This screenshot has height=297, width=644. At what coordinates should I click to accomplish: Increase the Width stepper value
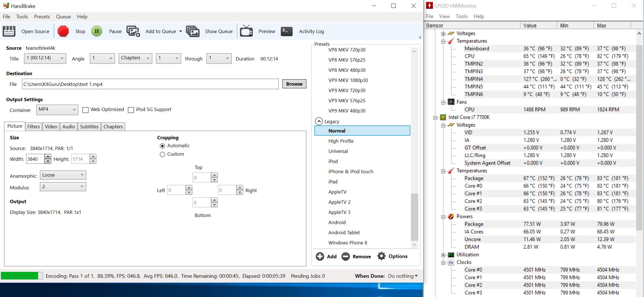point(48,157)
